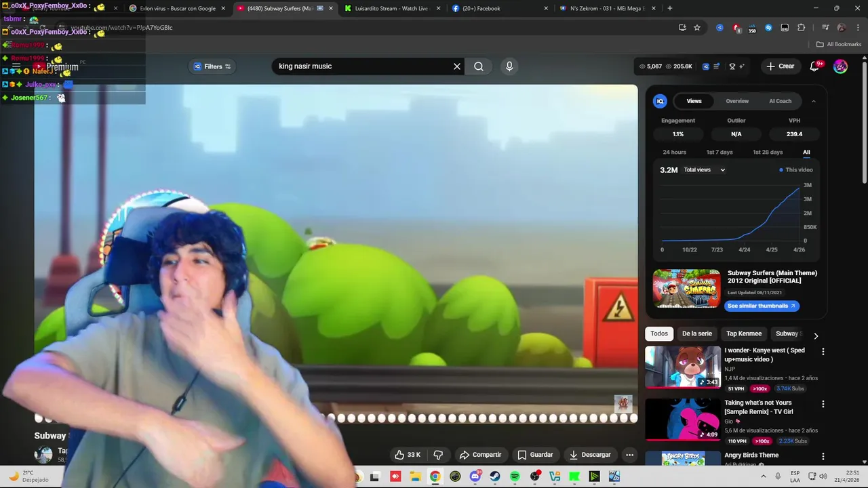Open the YouTube account avatar menu
Image resolution: width=868 pixels, height=488 pixels.
coord(840,66)
